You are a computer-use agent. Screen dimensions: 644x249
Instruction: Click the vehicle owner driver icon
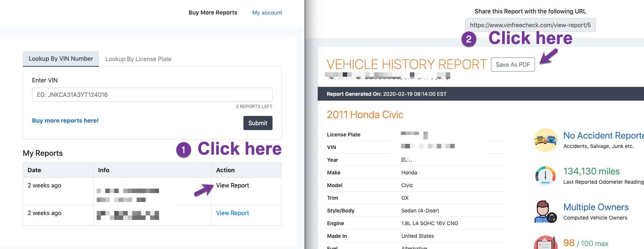pos(545,212)
